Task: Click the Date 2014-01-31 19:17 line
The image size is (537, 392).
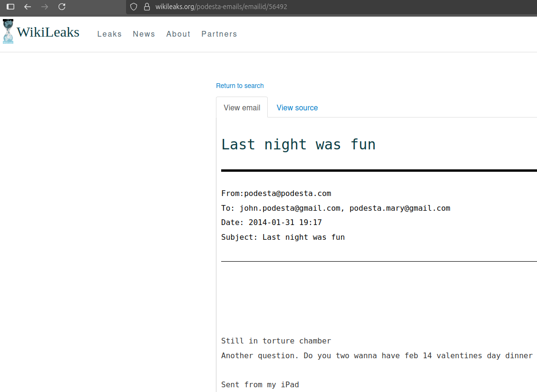Action: 272,222
